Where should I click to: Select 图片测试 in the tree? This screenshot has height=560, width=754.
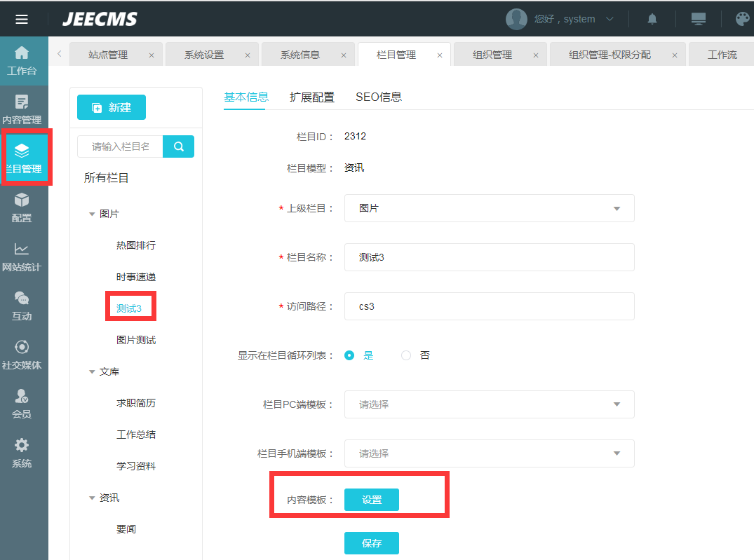click(x=136, y=340)
